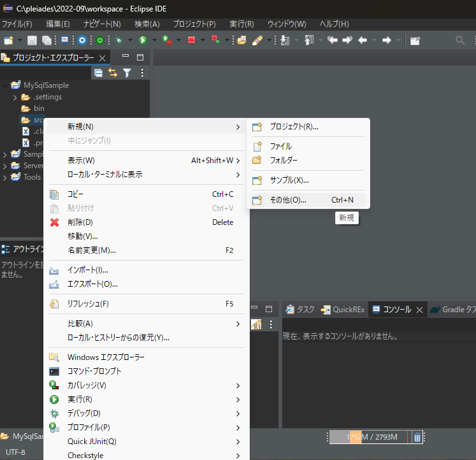476x460 pixels.
Task: Click the Next Annotation toolbar icon
Action: [285, 40]
